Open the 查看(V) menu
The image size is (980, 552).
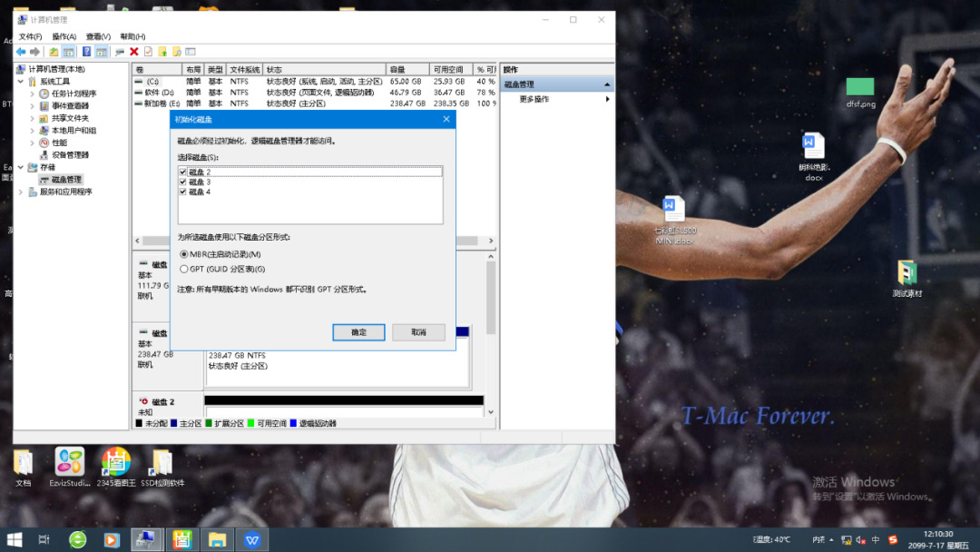[98, 36]
